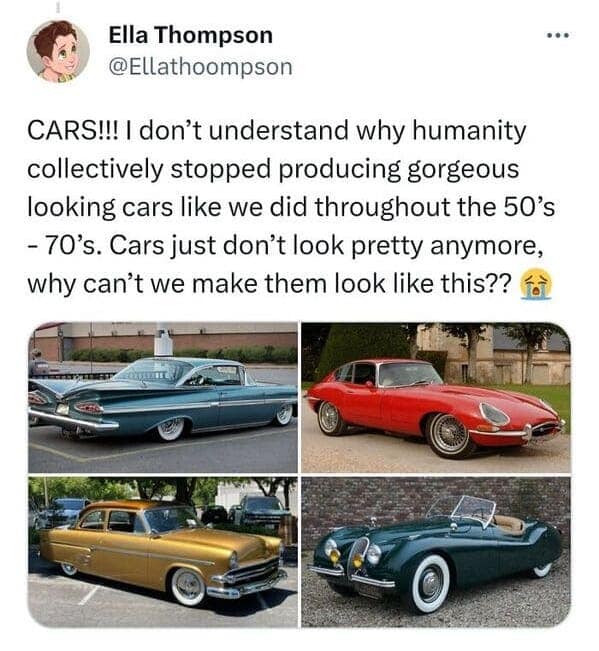
Task: Click the red Jaguar's wire-spoke front wheel
Action: pyautogui.click(x=449, y=434)
